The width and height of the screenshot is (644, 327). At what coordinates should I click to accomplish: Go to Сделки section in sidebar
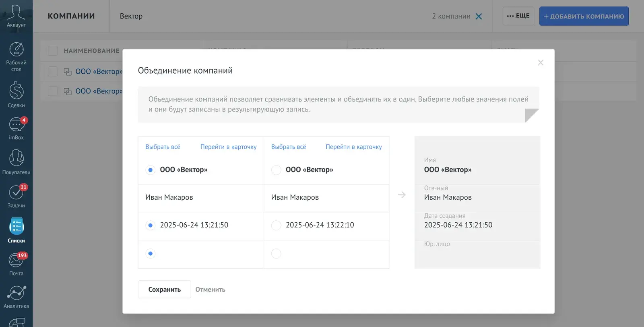[x=16, y=95]
